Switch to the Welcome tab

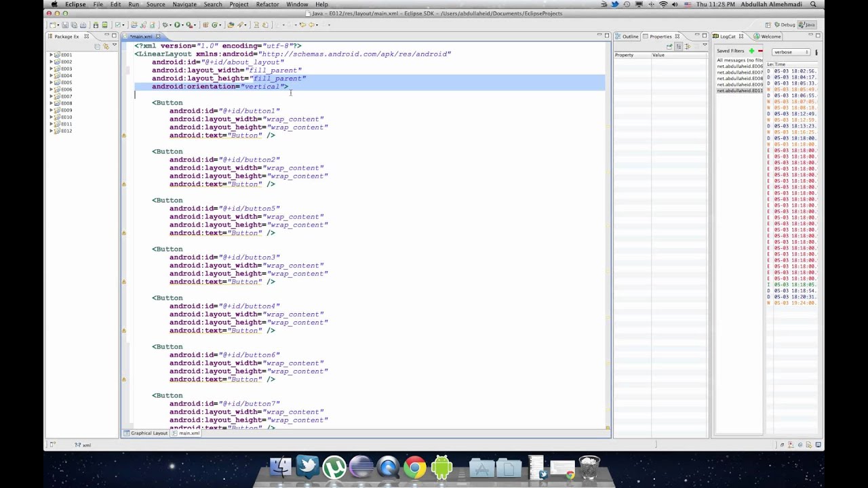click(767, 37)
